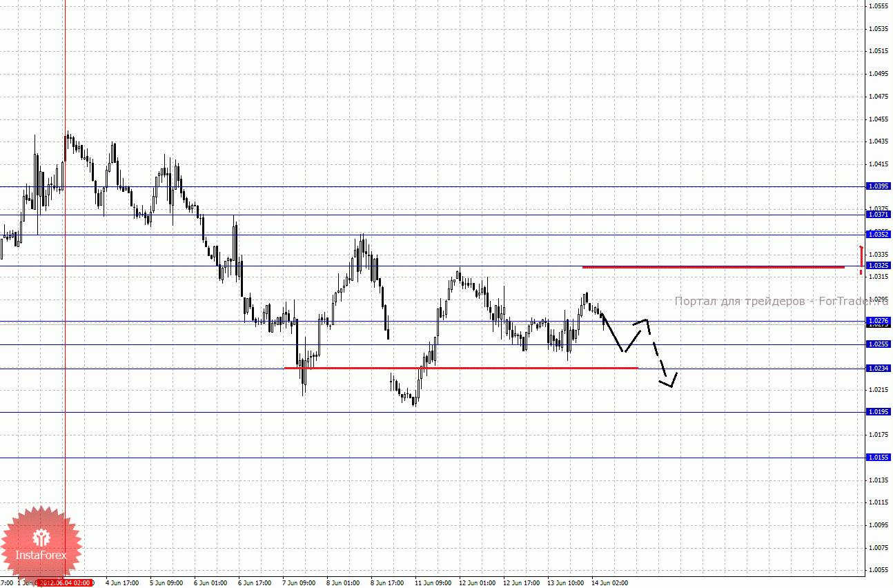The width and height of the screenshot is (893, 588).
Task: Click the 8 Jun 01:00 time label
Action: (x=343, y=583)
